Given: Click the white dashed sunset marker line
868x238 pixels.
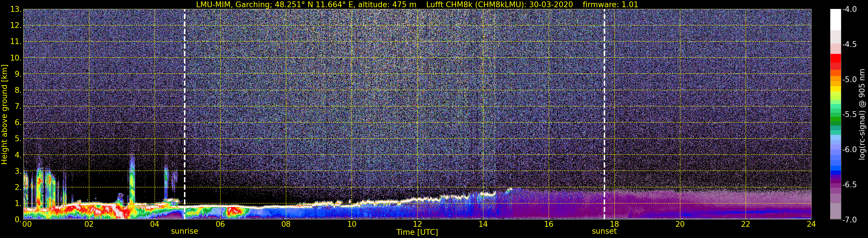Looking at the screenshot, I should (x=604, y=114).
